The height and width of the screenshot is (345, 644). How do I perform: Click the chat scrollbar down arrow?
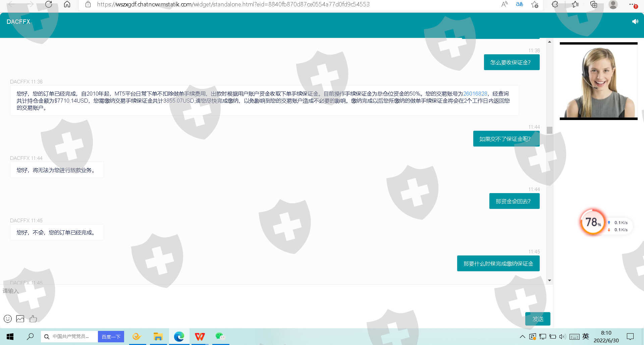549,280
